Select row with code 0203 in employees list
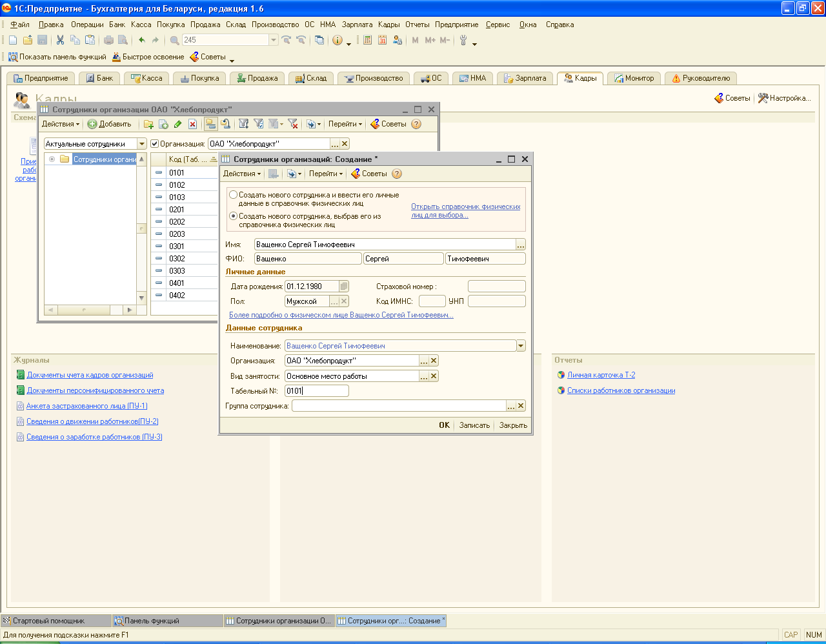Viewport: 826px width, 644px height. pos(185,234)
